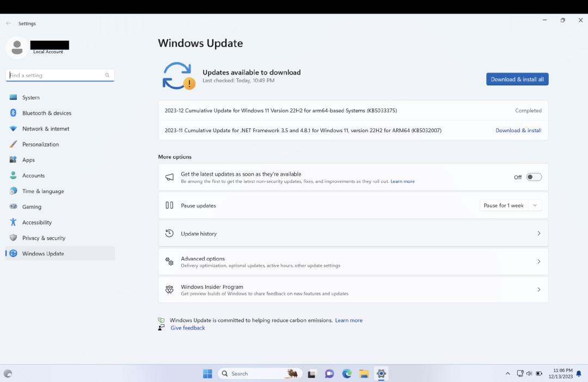Click the Accessibility figure icon
Viewport: 588px width, 382px height.
[13, 222]
